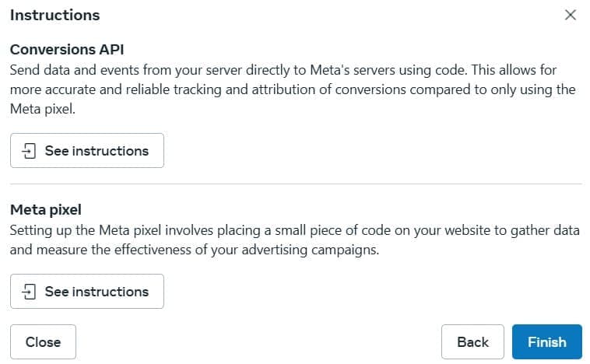This screenshot has height=364, width=590.
Task: Click the arrow icon in Meta pixel instructions button
Action: pyautogui.click(x=30, y=292)
